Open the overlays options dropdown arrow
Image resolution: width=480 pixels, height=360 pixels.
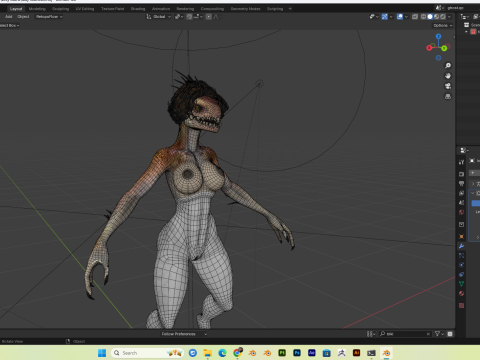(406, 17)
